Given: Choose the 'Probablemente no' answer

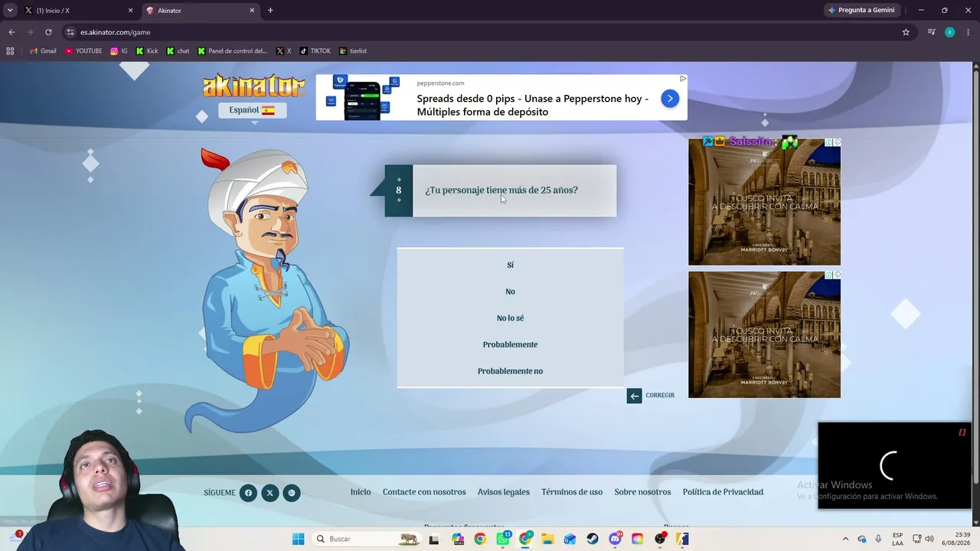Looking at the screenshot, I should 510,371.
